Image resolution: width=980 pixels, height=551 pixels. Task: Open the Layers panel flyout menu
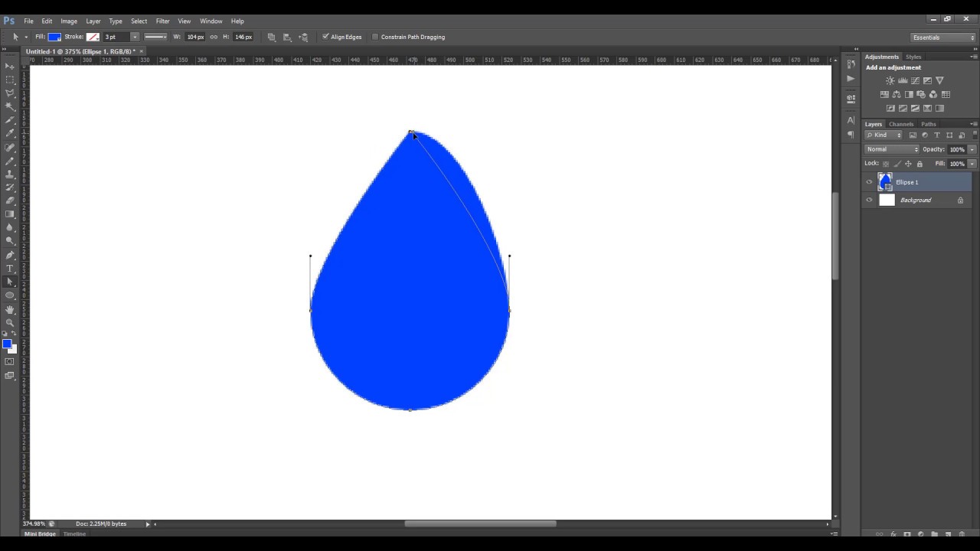click(x=973, y=124)
